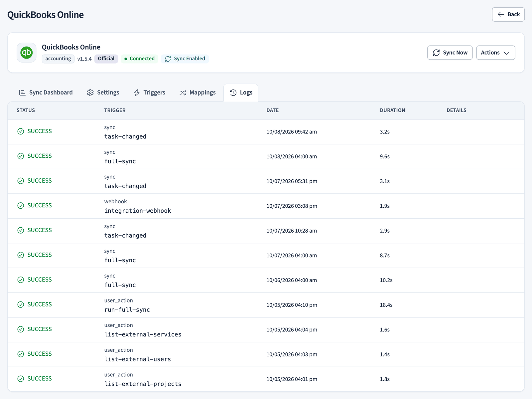Click the TRIGGER column header
This screenshot has width=532, height=399.
(x=115, y=110)
